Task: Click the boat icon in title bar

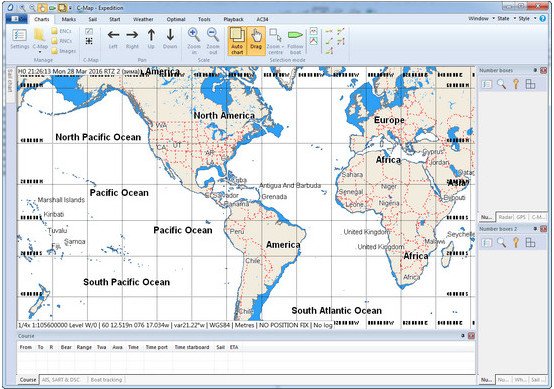Action: tap(52, 7)
